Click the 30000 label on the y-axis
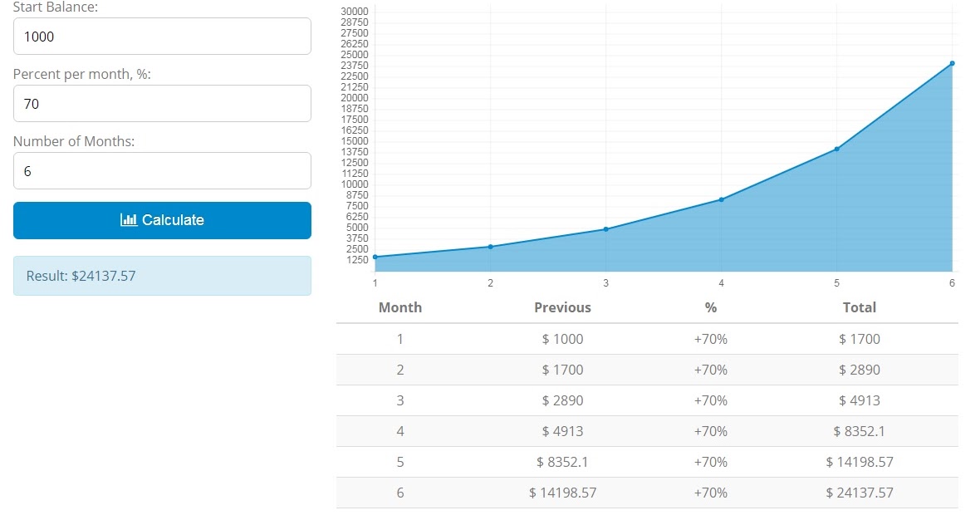The width and height of the screenshot is (980, 515). 355,11
